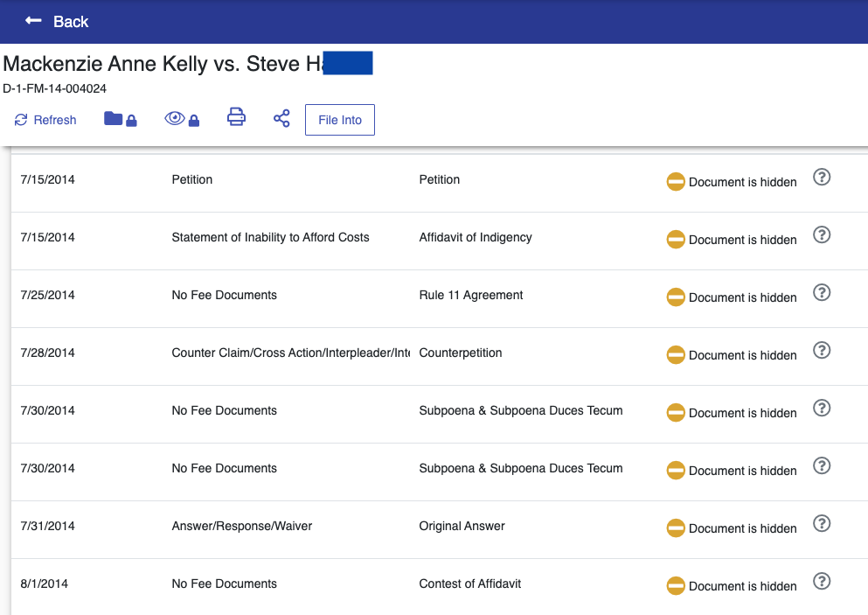Click hidden document icon for Petition
The height and width of the screenshot is (615, 868).
676,182
